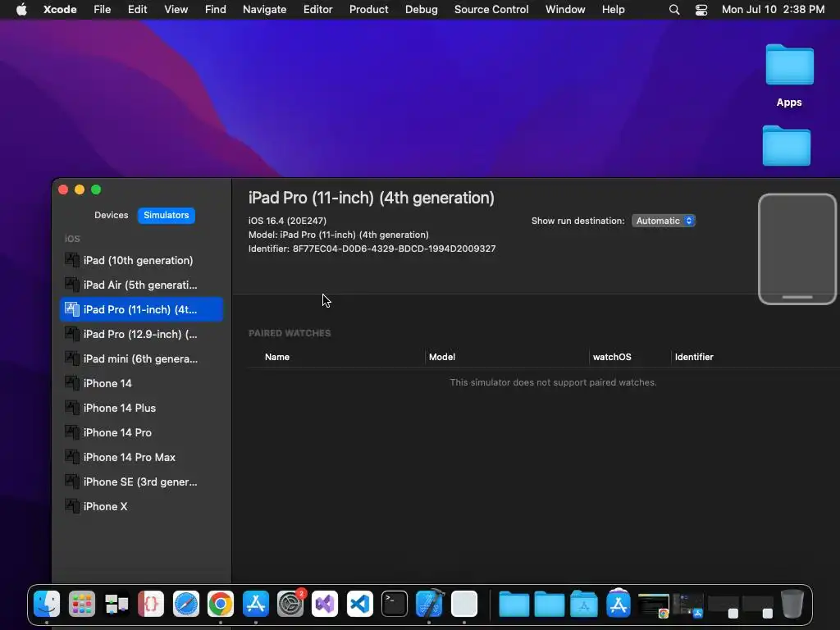Screen dimensions: 840x630
Task: Open the Debug menu
Action: point(421,9)
